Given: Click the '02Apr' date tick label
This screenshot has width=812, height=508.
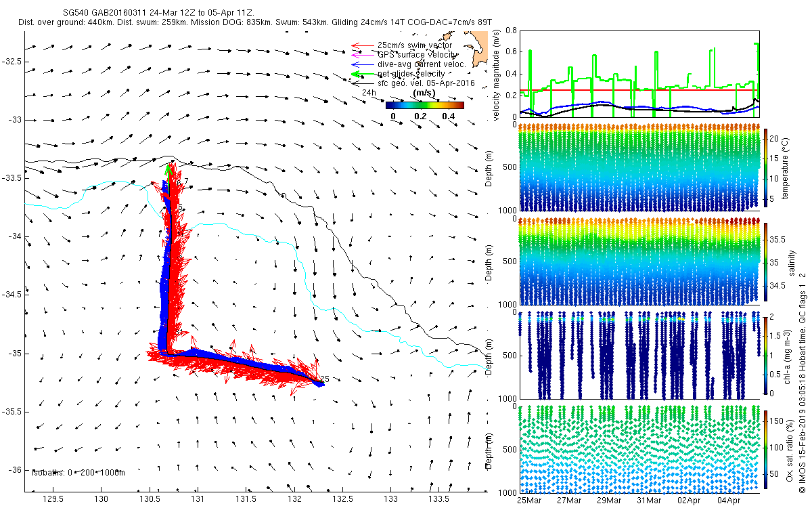Looking at the screenshot, I should (x=689, y=501).
